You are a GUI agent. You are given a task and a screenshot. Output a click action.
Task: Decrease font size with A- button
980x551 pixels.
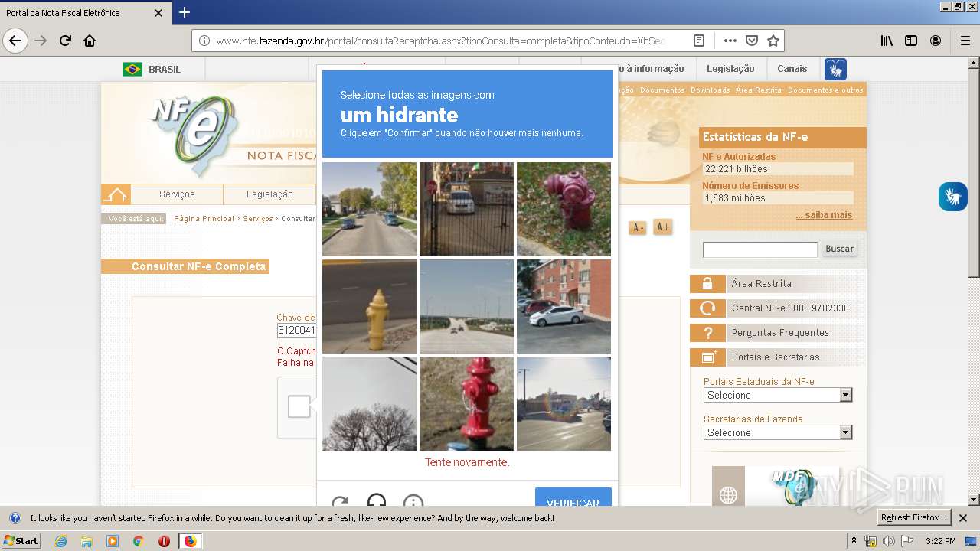click(x=637, y=227)
